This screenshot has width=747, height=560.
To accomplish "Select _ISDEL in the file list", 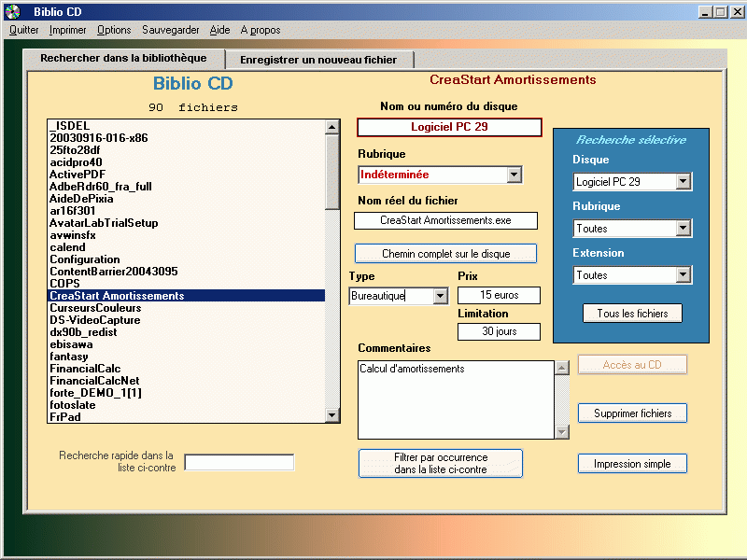I will (x=186, y=126).
